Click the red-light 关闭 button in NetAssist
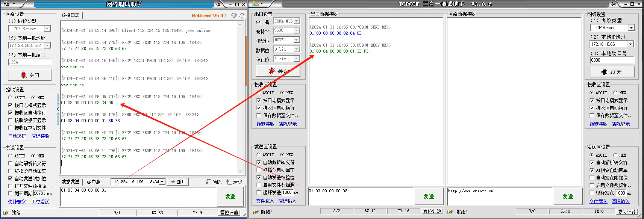This screenshot has height=219, width=644. point(29,75)
